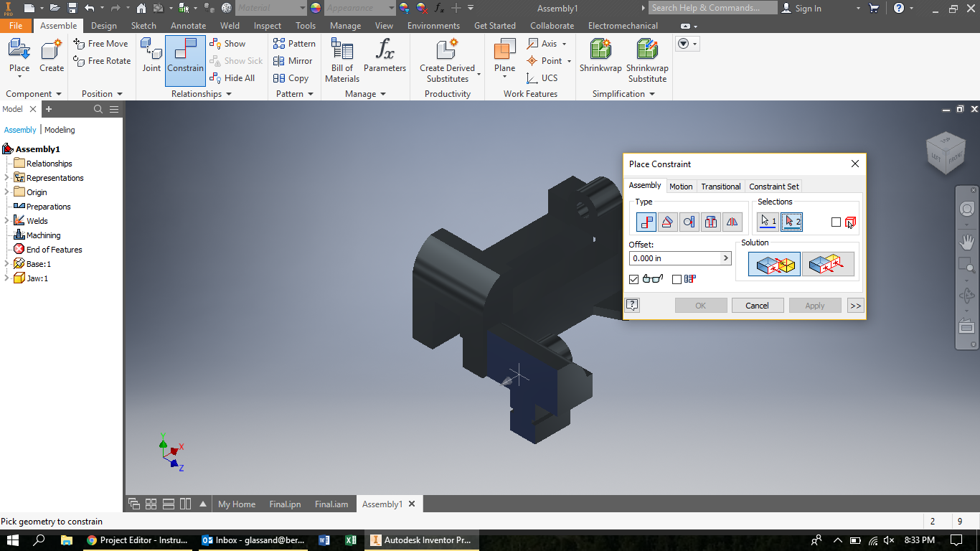Select the Free Move tool
980x551 pixels.
pyautogui.click(x=101, y=44)
